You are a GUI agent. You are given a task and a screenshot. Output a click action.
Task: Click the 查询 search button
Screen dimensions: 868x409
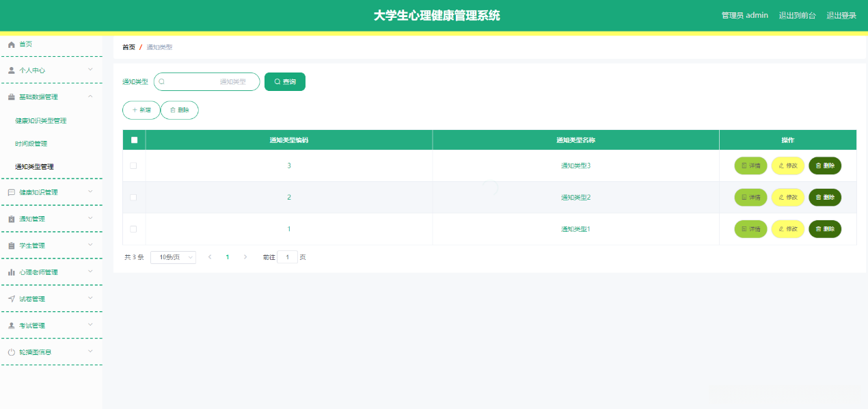tap(285, 81)
